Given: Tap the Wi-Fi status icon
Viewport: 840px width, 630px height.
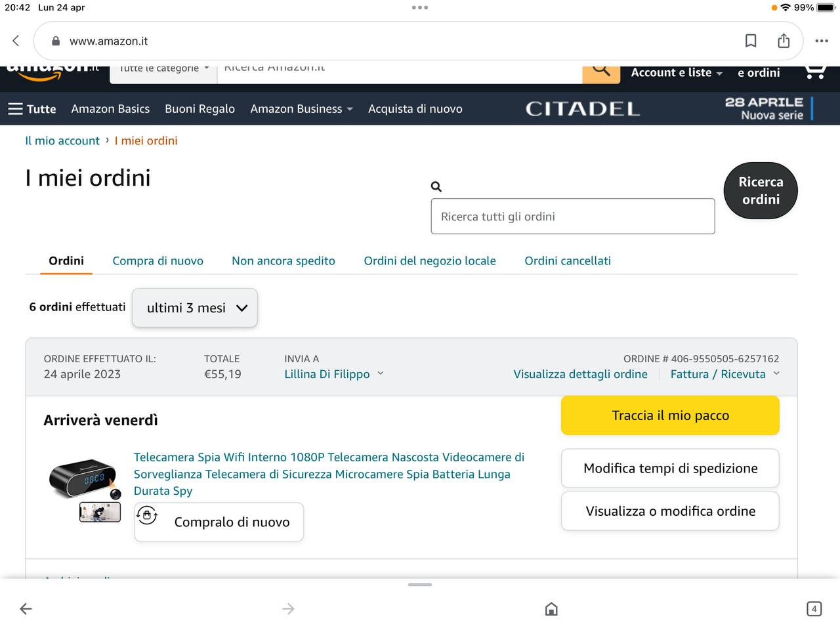Looking at the screenshot, I should click(x=785, y=7).
